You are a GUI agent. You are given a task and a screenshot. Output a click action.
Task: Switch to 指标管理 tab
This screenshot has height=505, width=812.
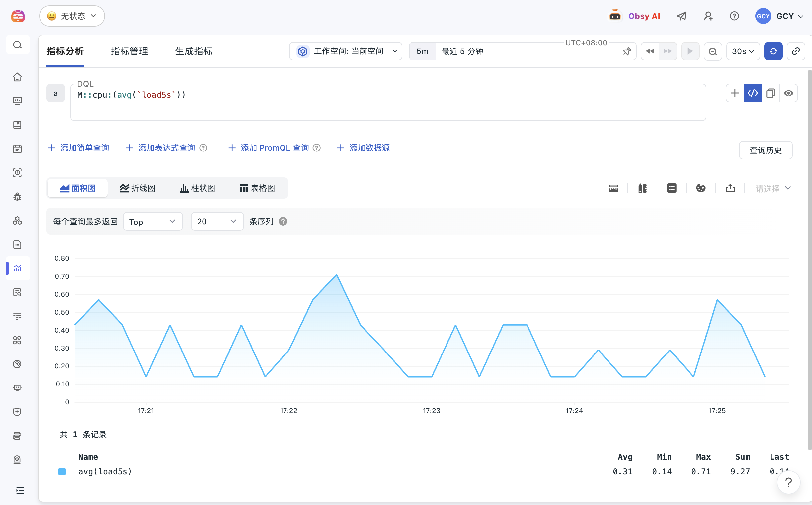(x=129, y=51)
